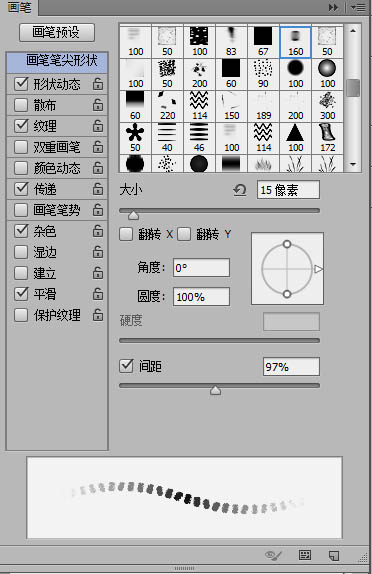Open the brush panel flyout menu icon
Screen dimensions: 372x574
pos(358,7)
